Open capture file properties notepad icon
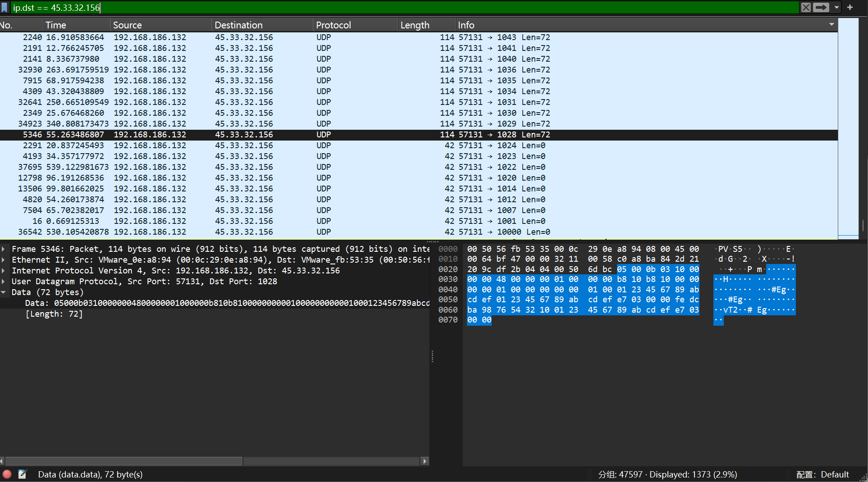868x482 pixels. (22, 474)
